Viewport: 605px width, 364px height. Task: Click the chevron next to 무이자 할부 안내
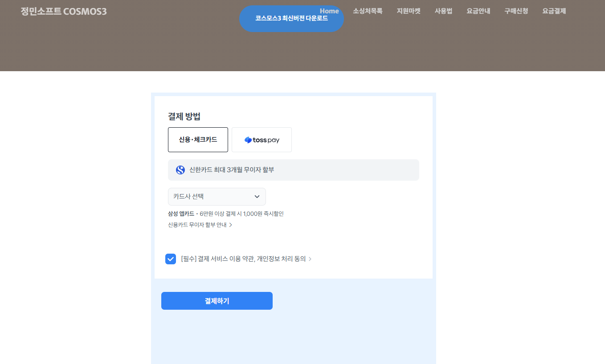point(231,225)
